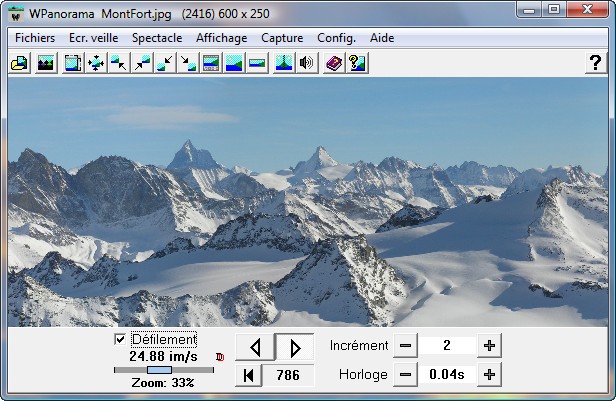Click the small red icon beside im/s
Viewport: 616px width, 401px height.
220,357
